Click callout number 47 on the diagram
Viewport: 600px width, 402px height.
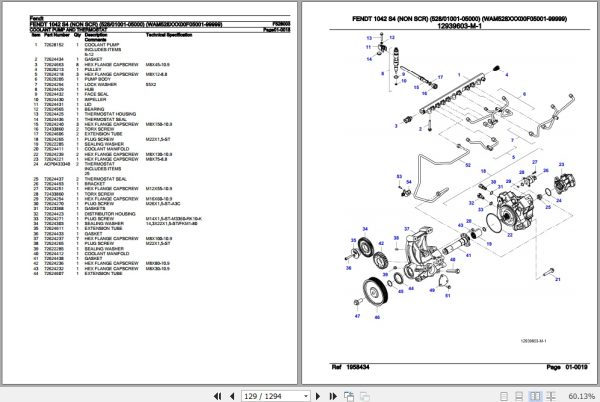click(357, 316)
